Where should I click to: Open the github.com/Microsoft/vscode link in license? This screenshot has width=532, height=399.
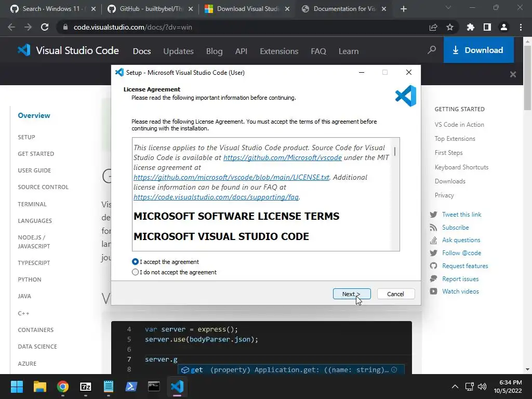282,157
